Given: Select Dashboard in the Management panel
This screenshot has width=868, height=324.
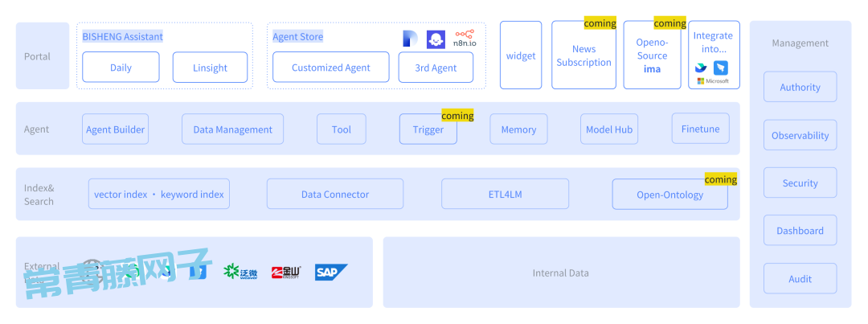Looking at the screenshot, I should click(800, 231).
